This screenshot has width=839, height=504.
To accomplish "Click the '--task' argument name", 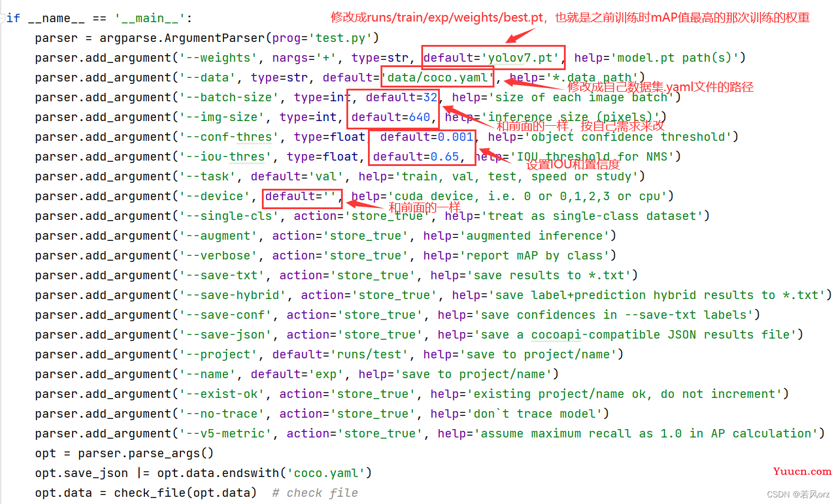I will pyautogui.click(x=207, y=176).
